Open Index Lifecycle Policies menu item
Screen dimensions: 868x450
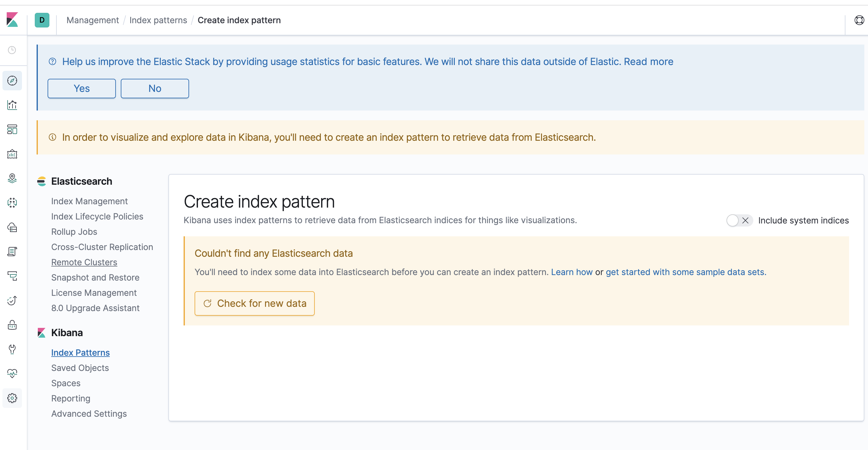[x=97, y=216]
